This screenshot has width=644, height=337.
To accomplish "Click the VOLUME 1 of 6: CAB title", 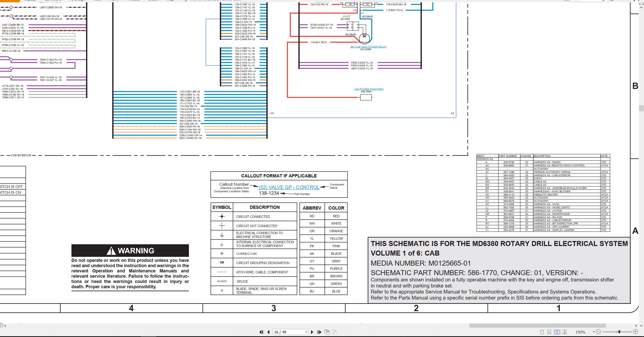I will point(405,253).
